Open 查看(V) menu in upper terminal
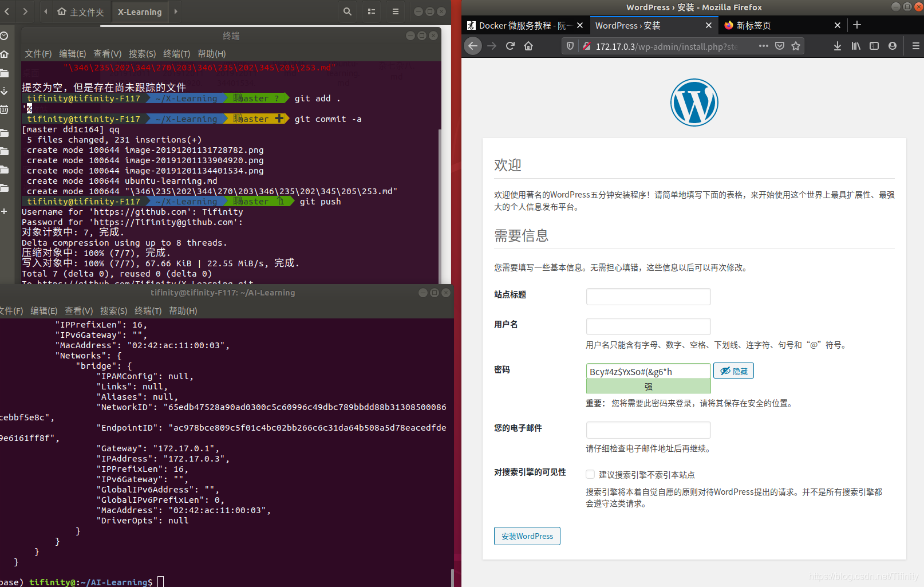This screenshot has height=587, width=924. pyautogui.click(x=107, y=54)
